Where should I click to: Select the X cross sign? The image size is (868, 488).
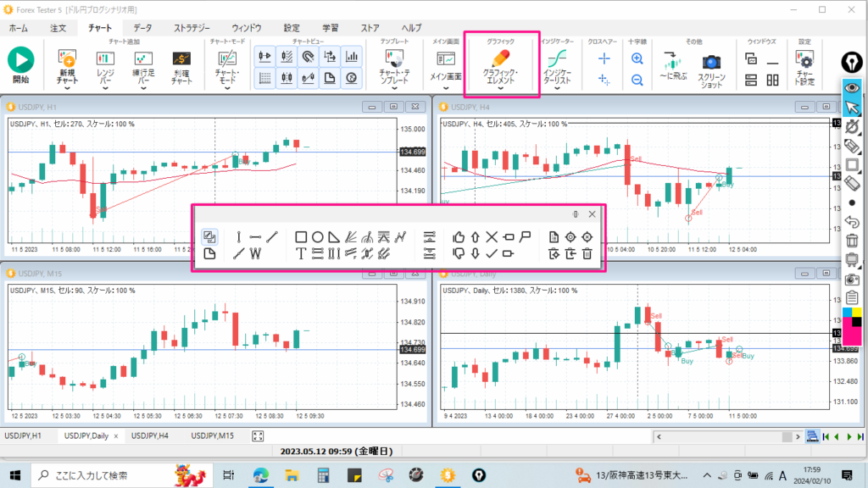[x=492, y=237]
